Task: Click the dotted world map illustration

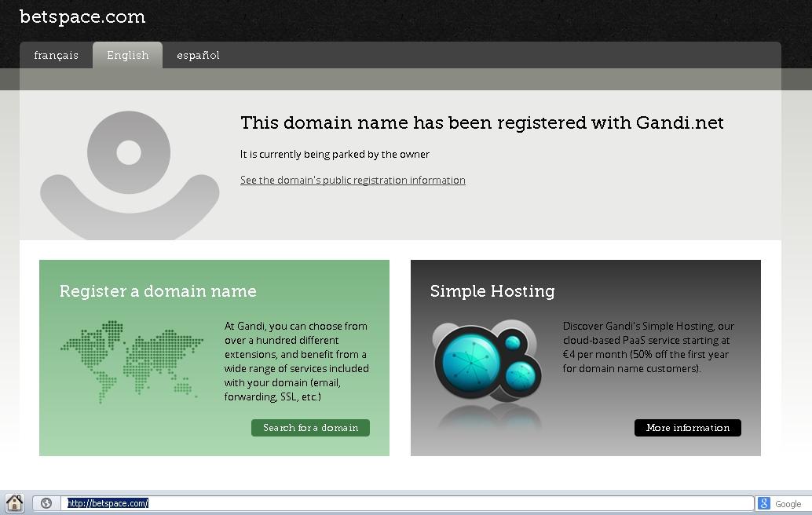Action: pos(131,362)
